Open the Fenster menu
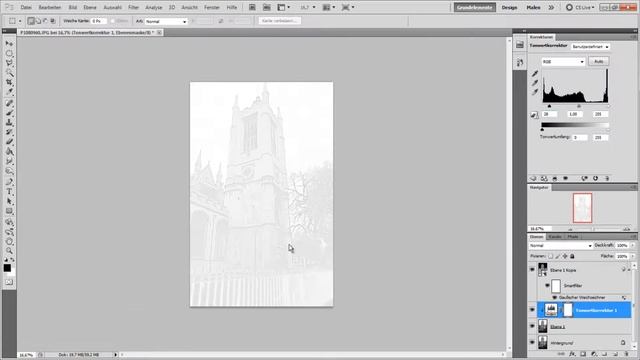The height and width of the screenshot is (360, 640). (212, 7)
